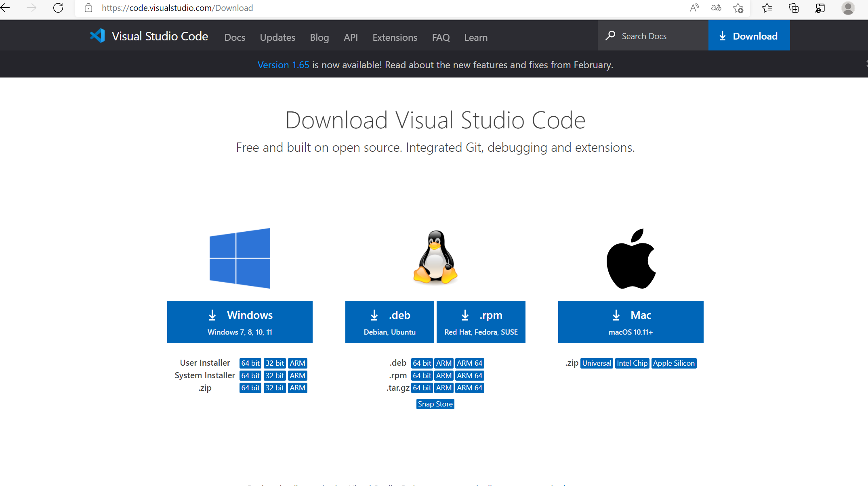
Task: Open the read aloud icon in address bar
Action: point(694,8)
